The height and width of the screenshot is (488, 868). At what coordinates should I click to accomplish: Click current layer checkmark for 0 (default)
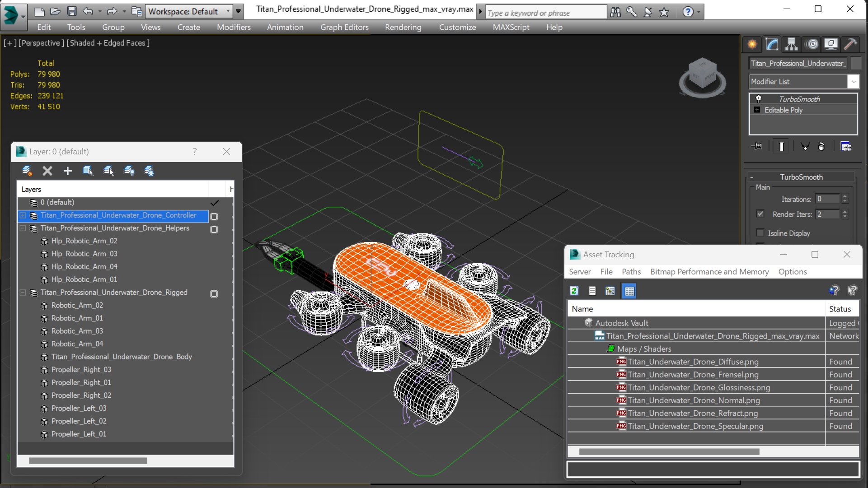[x=215, y=203]
